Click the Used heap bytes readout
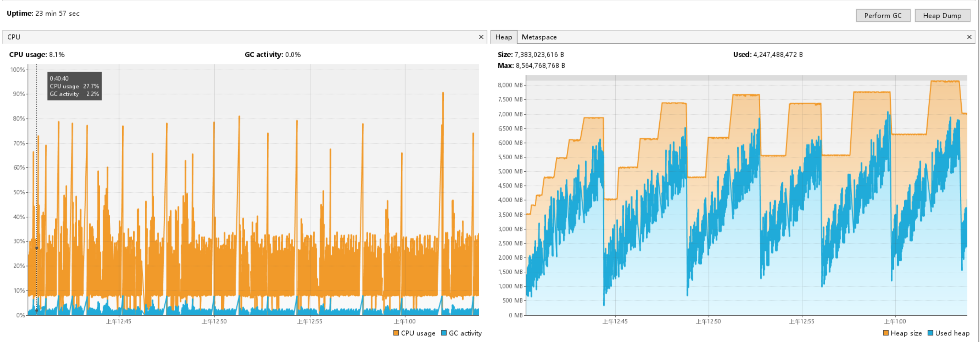The image size is (980, 342). (768, 55)
